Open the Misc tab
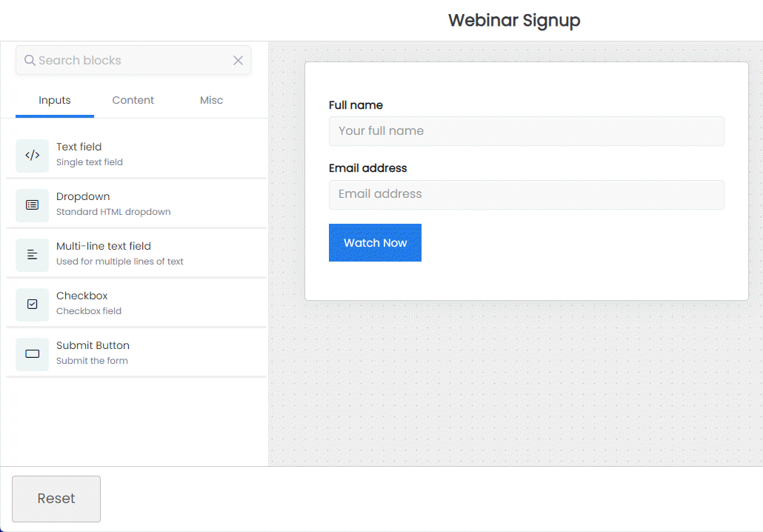 [x=211, y=100]
